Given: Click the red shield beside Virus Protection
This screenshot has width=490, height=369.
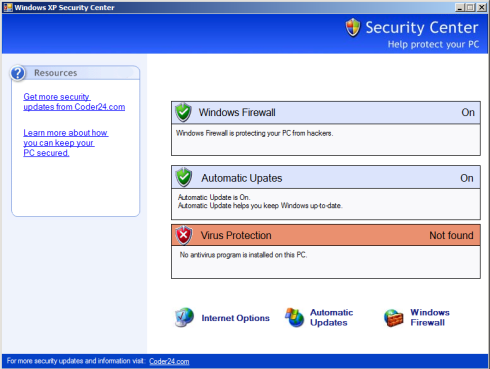Looking at the screenshot, I should (x=184, y=235).
